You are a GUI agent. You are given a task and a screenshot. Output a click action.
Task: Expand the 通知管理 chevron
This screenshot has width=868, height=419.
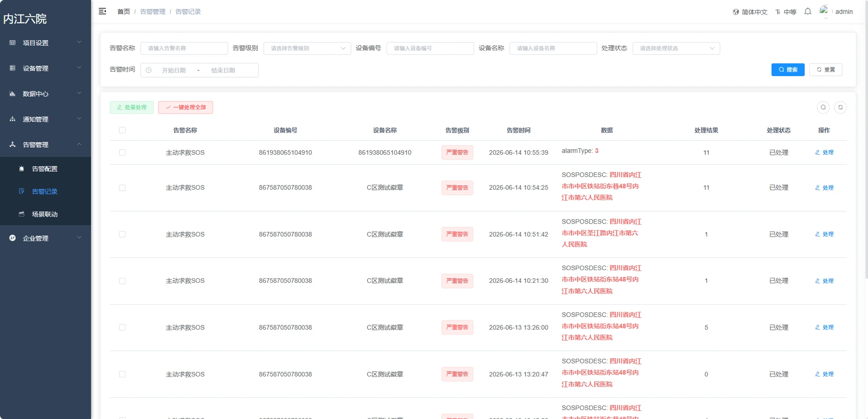pos(79,119)
